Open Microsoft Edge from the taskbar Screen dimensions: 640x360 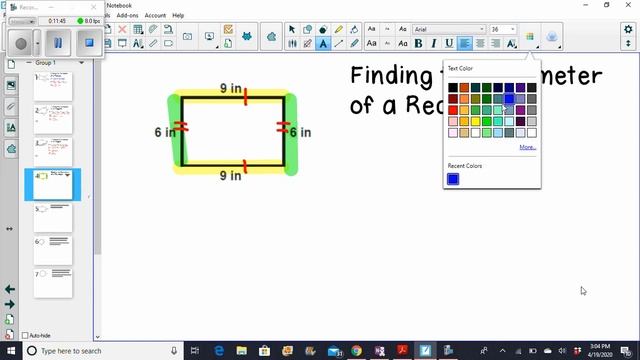219,351
